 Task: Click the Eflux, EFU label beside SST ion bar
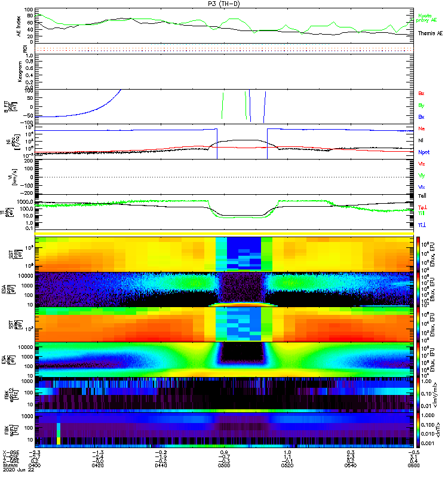pos(432,255)
